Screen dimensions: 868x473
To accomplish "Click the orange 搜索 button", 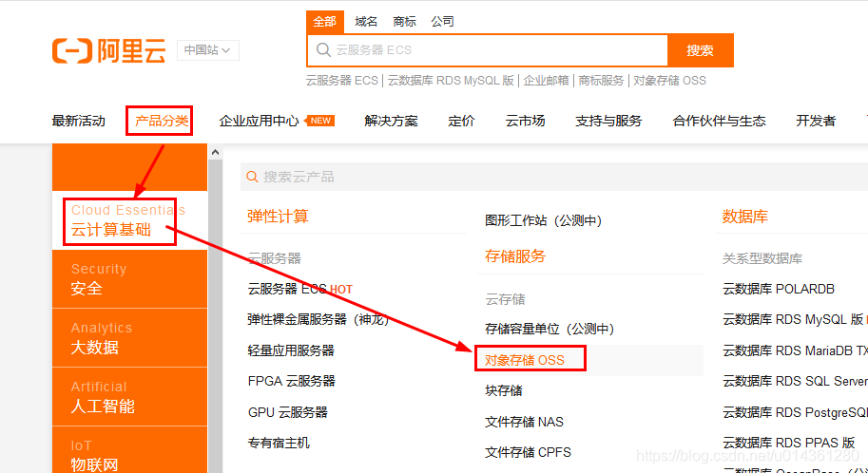I will pyautogui.click(x=701, y=50).
